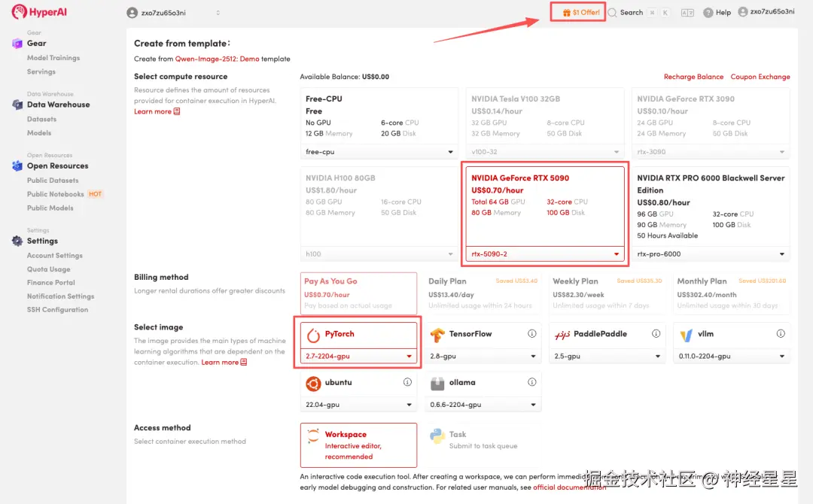Viewport: 813px width, 504px height.
Task: Click the Coupon Exchange link
Action: pos(760,77)
